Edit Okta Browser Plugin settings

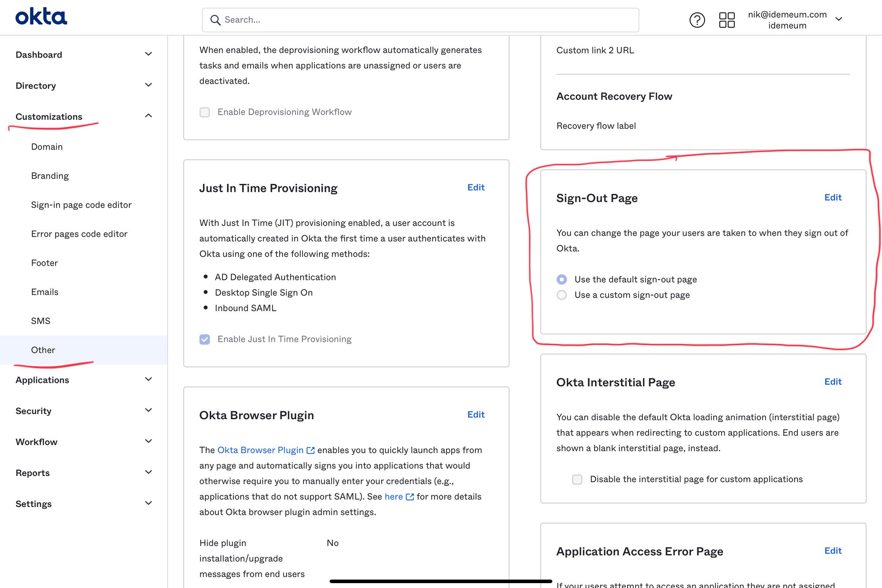[476, 415]
